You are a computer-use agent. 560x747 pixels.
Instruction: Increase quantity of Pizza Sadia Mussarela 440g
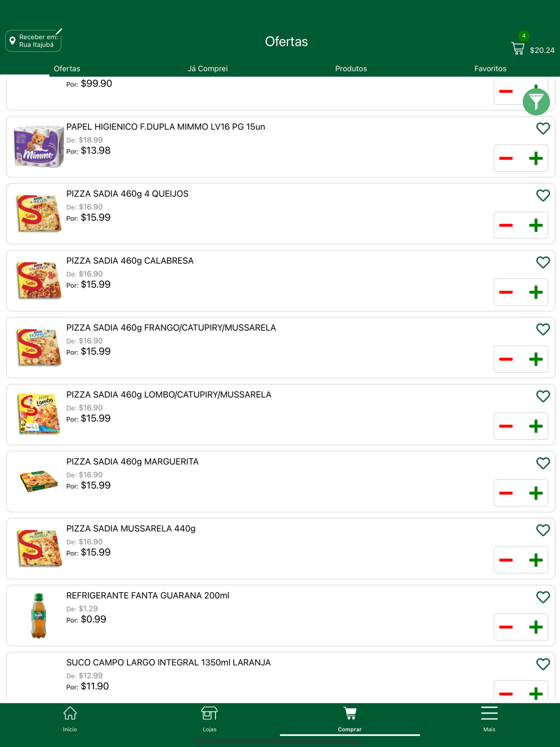tap(535, 560)
